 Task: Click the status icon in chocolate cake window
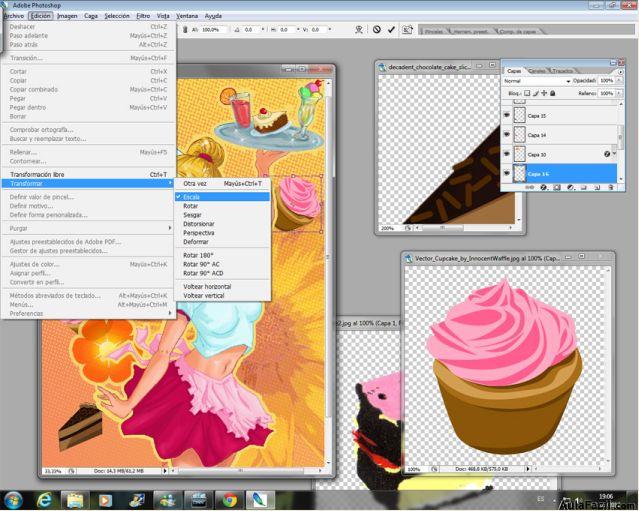tap(408, 228)
